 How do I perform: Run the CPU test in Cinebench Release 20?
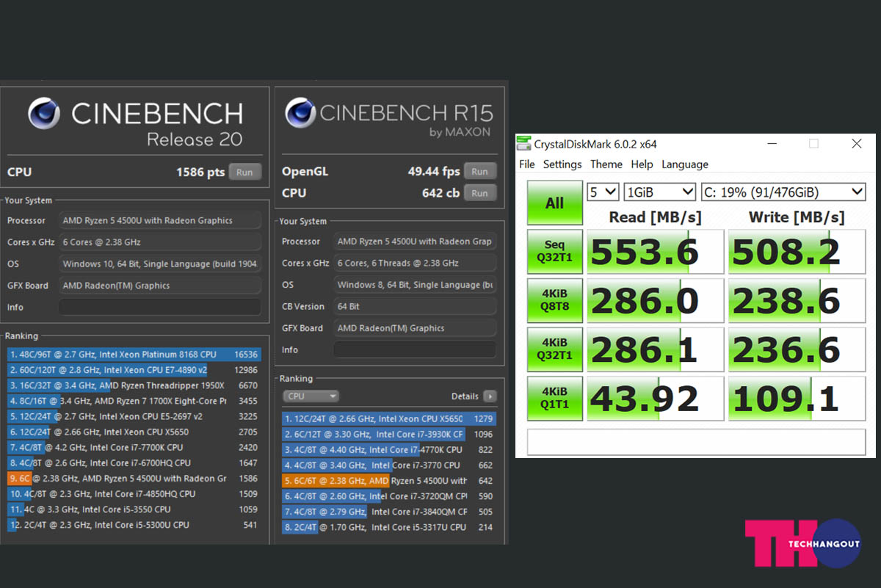[x=244, y=173]
